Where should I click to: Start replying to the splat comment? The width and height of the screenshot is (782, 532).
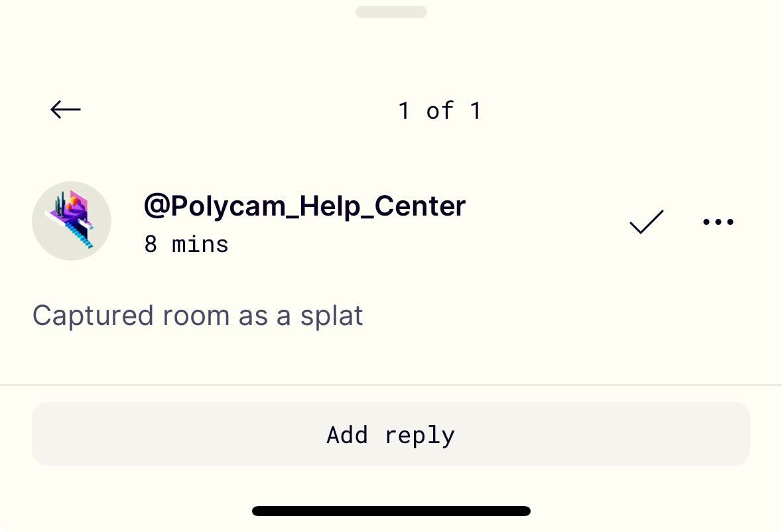[x=391, y=434]
